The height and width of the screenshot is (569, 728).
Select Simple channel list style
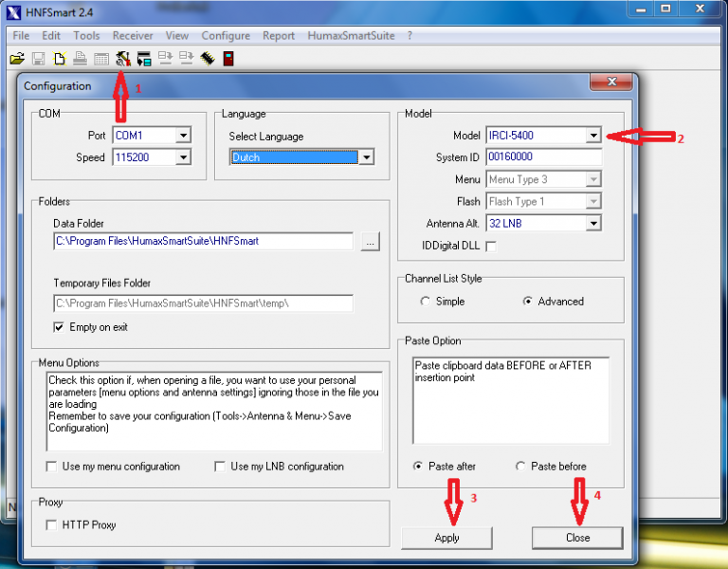(x=425, y=302)
